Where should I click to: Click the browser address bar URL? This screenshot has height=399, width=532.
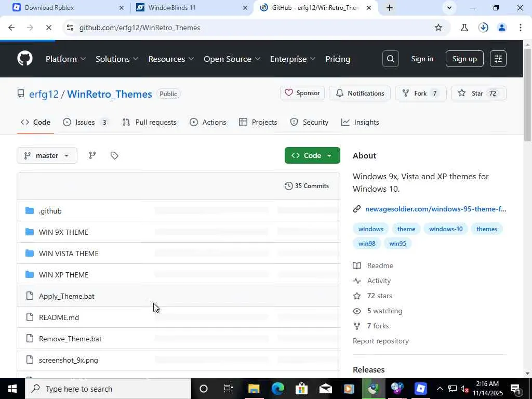tap(140, 28)
